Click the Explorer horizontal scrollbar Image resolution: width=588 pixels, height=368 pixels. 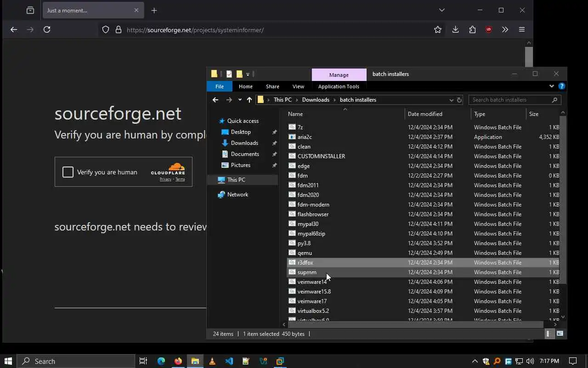(415, 324)
